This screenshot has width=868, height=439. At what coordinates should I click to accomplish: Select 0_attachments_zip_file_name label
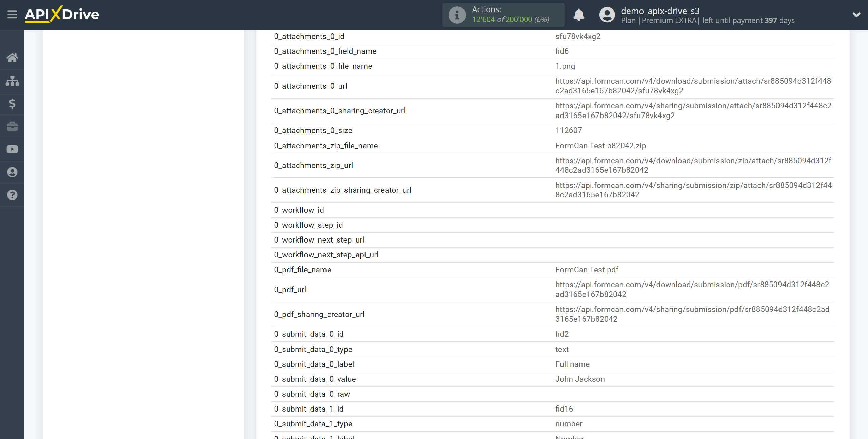326,146
